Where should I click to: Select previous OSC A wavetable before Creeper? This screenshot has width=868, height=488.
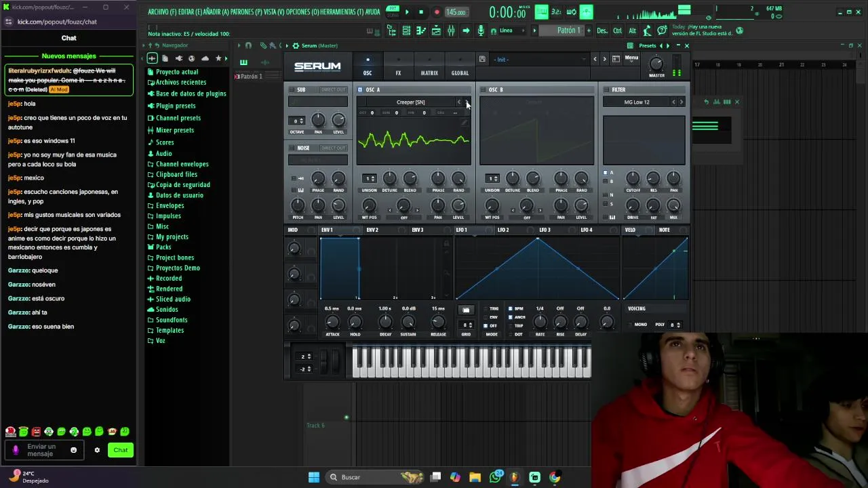click(x=459, y=102)
